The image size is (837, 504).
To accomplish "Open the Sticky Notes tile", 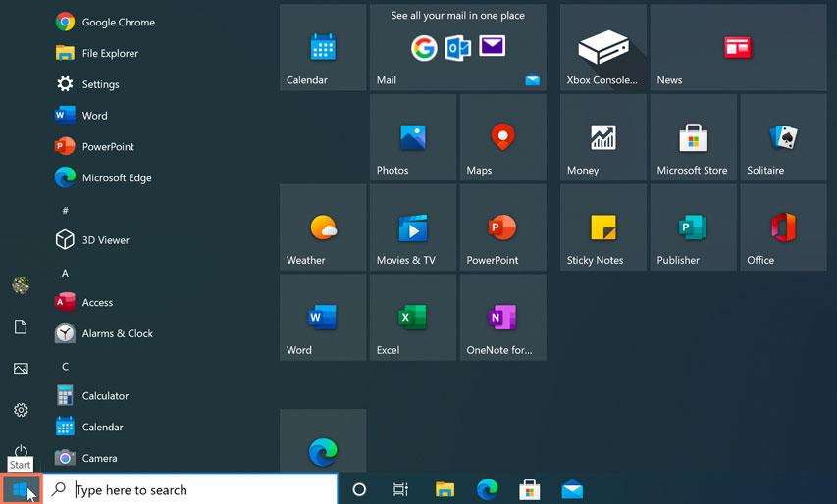I will point(602,228).
